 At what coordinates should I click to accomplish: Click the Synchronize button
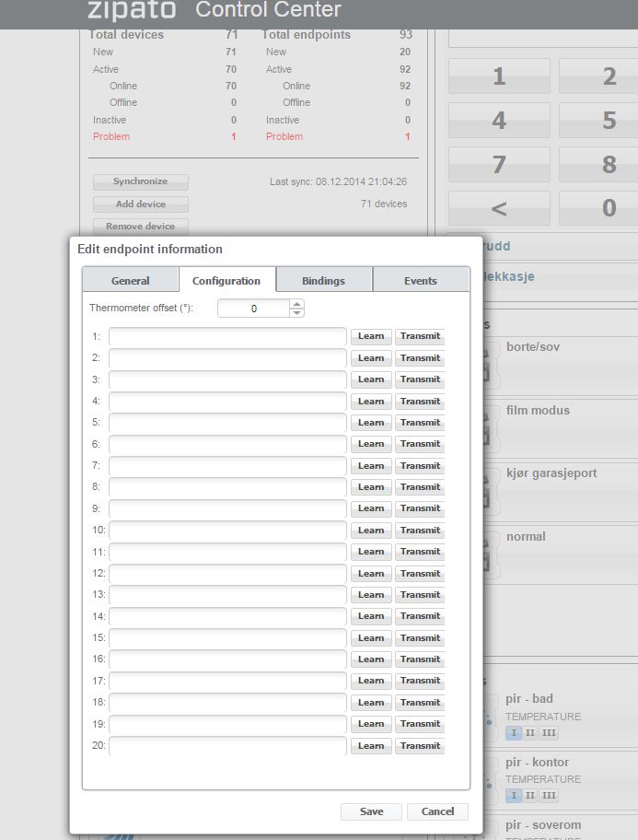coord(140,182)
